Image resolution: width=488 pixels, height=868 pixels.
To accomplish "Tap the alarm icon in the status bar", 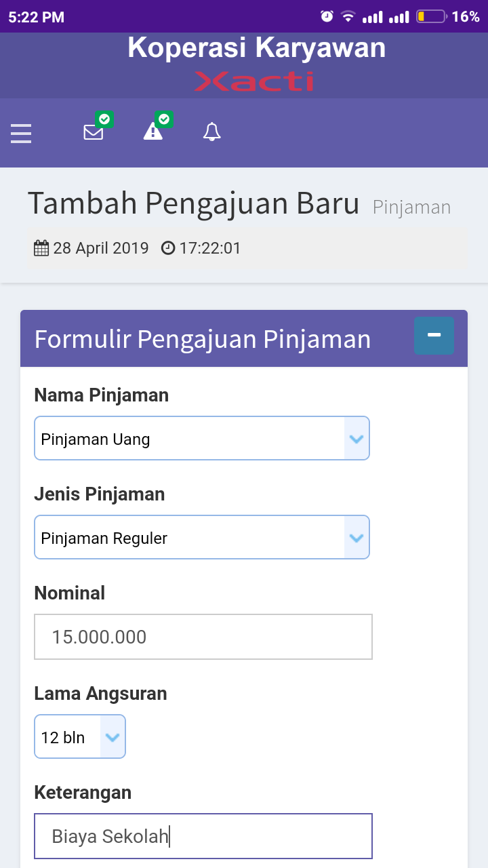I will tap(327, 16).
